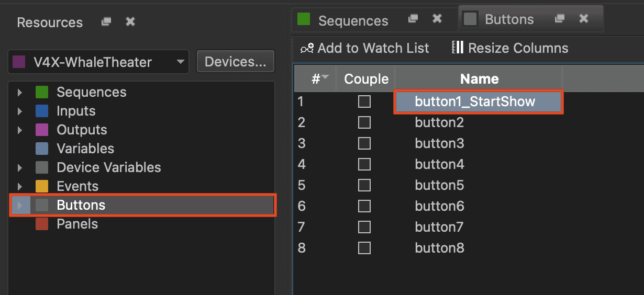
Task: Click the Resize Columns icon
Action: pyautogui.click(x=458, y=48)
